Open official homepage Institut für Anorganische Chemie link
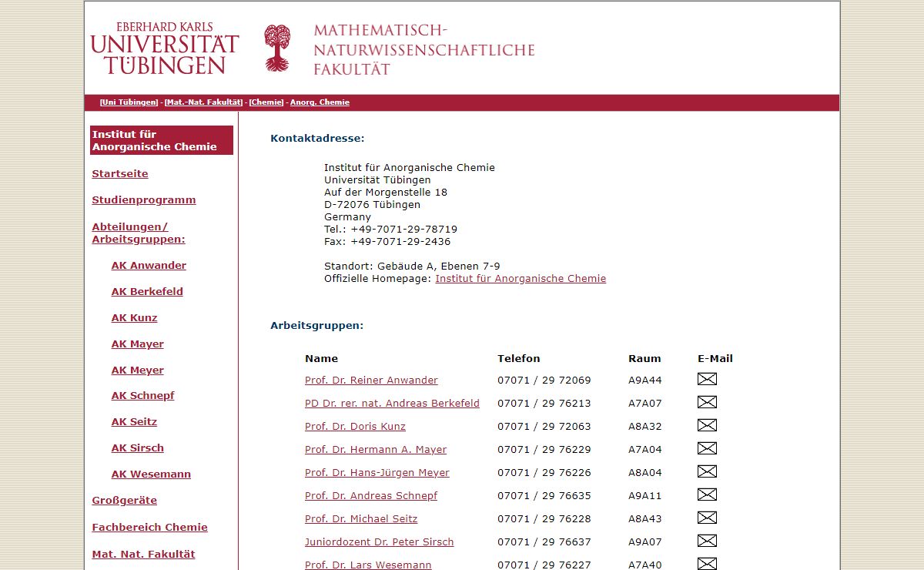 click(521, 279)
